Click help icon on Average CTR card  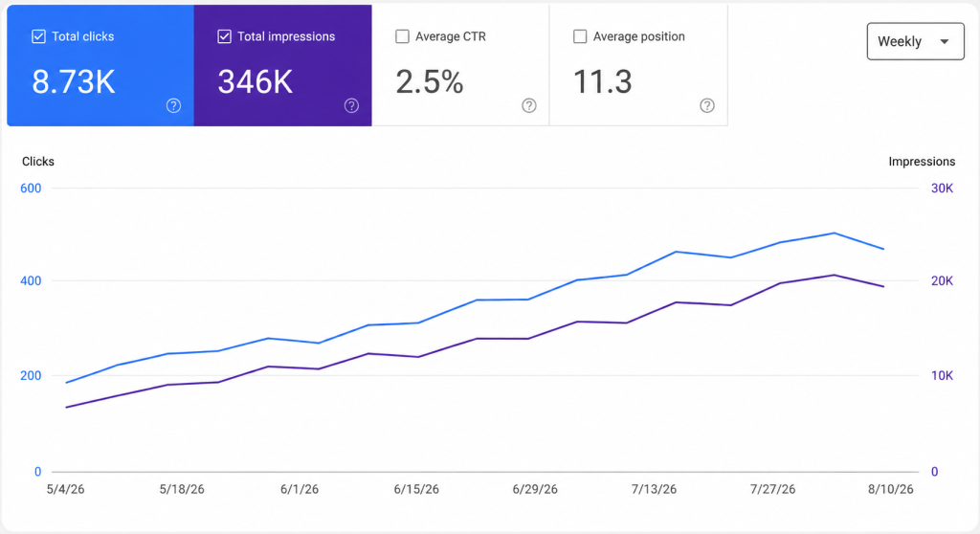529,105
